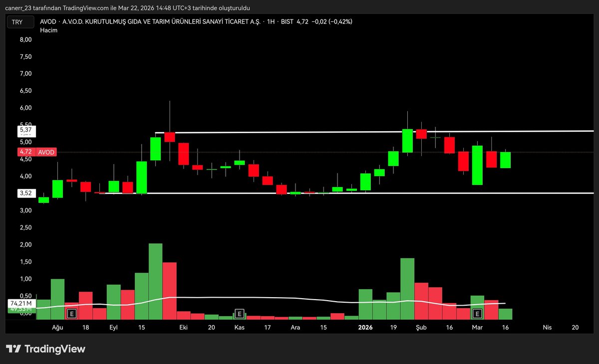Click the 7,50 price axis label
This screenshot has width=599, height=364.
click(x=25, y=56)
